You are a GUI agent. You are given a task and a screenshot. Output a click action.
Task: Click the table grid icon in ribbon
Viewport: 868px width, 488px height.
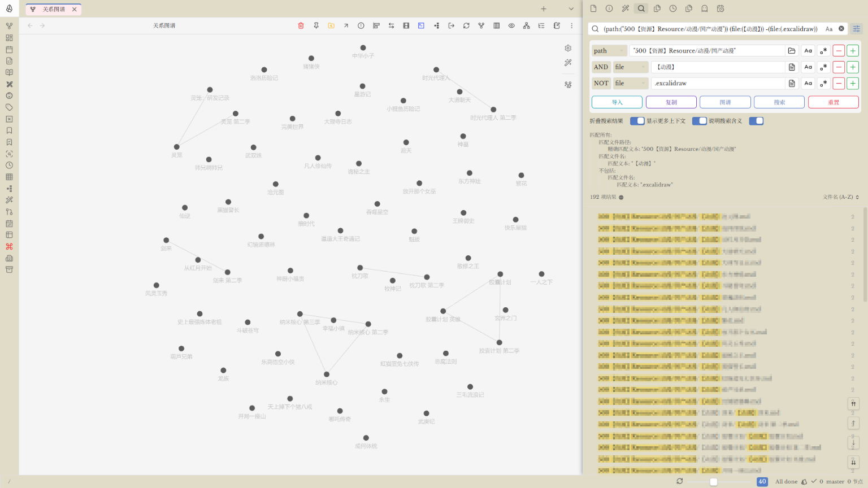coord(9,177)
